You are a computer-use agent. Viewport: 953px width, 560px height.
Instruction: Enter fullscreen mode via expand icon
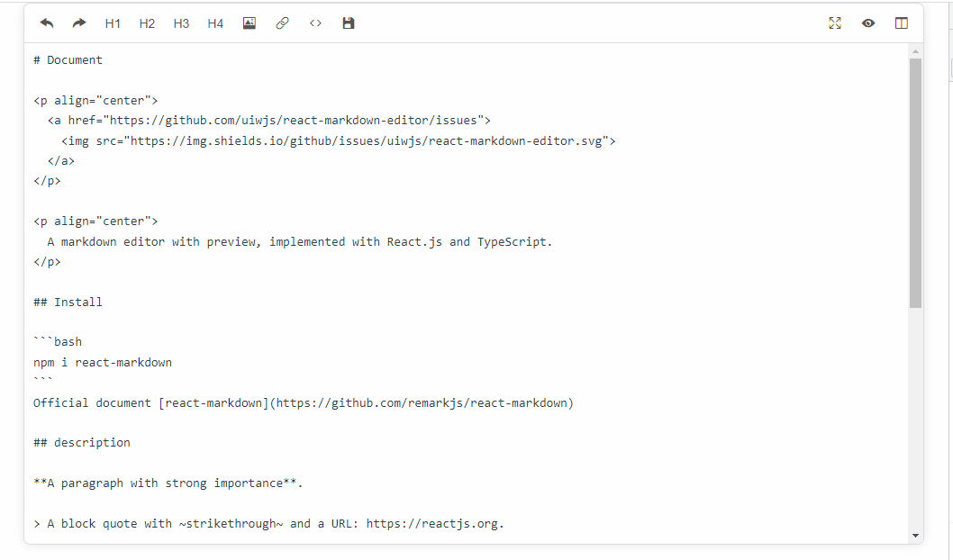(x=835, y=23)
